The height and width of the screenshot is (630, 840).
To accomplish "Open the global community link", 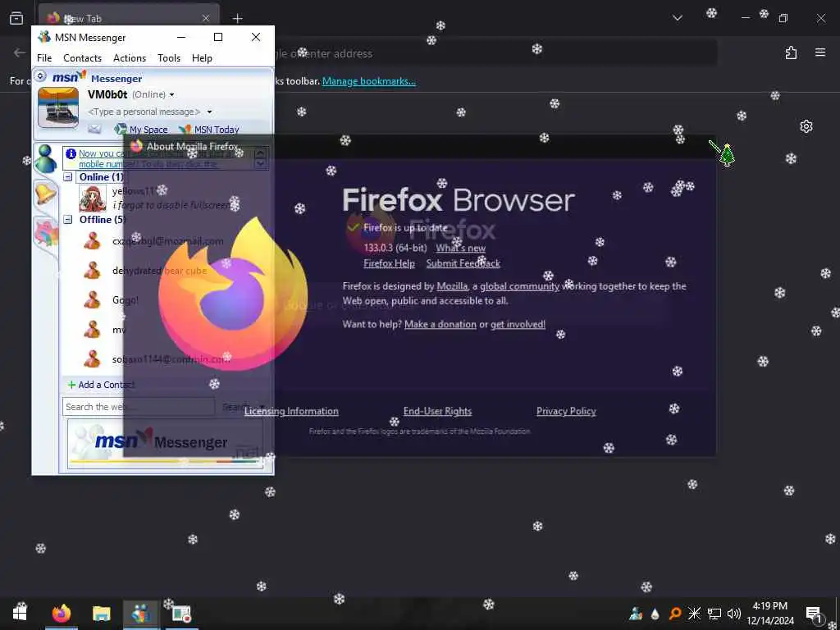I will pos(519,286).
